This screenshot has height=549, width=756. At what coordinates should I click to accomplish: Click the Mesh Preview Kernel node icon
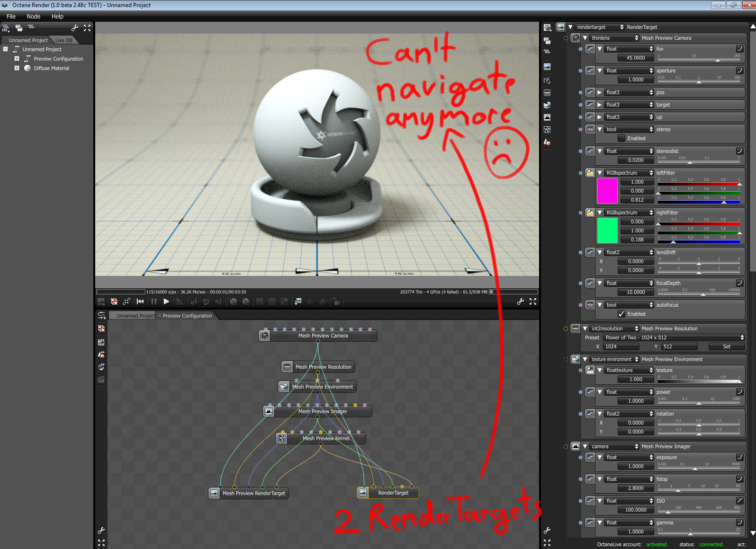click(x=281, y=438)
